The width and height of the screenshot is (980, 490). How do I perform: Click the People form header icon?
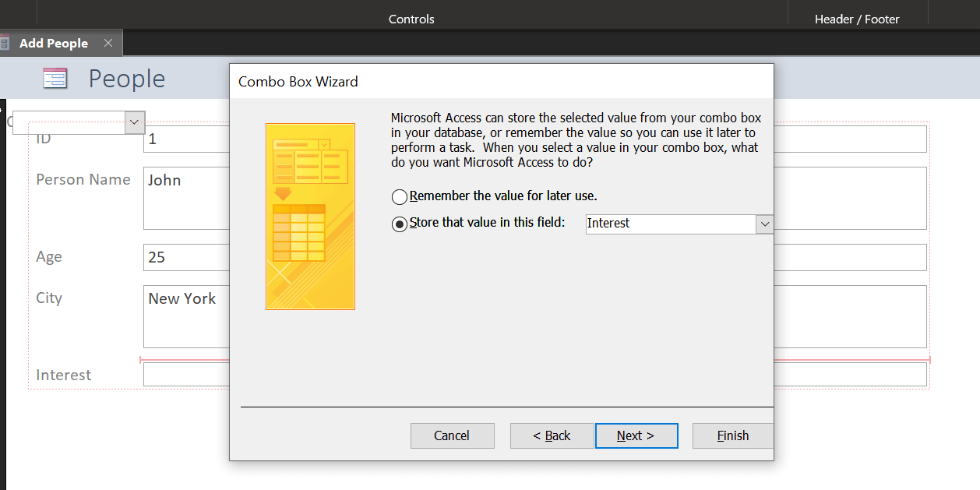coord(55,79)
